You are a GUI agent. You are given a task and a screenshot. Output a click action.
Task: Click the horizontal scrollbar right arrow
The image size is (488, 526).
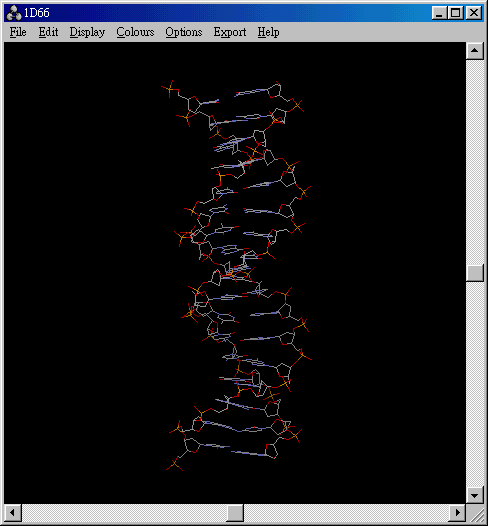point(457,513)
